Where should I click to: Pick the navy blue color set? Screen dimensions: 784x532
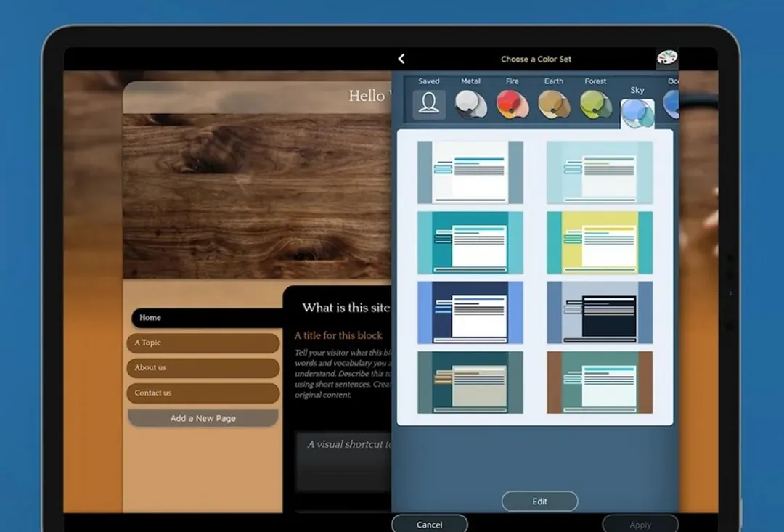[470, 312]
